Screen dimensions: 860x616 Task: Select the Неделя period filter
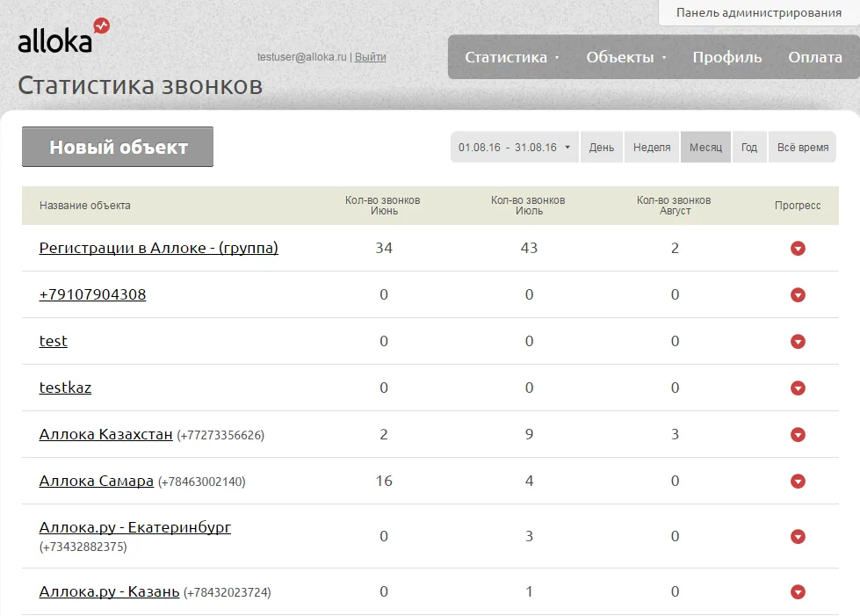point(652,147)
